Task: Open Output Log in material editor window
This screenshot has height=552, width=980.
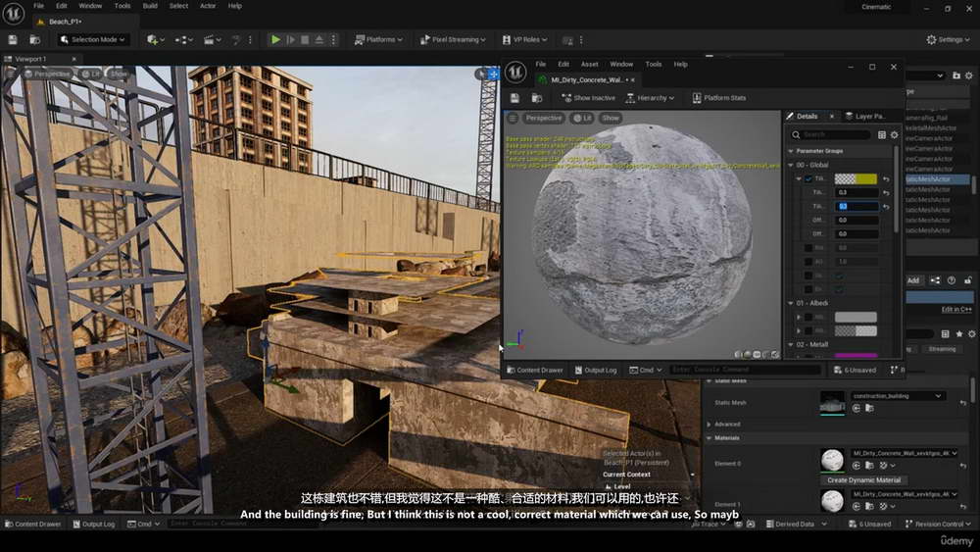Action: [x=596, y=370]
